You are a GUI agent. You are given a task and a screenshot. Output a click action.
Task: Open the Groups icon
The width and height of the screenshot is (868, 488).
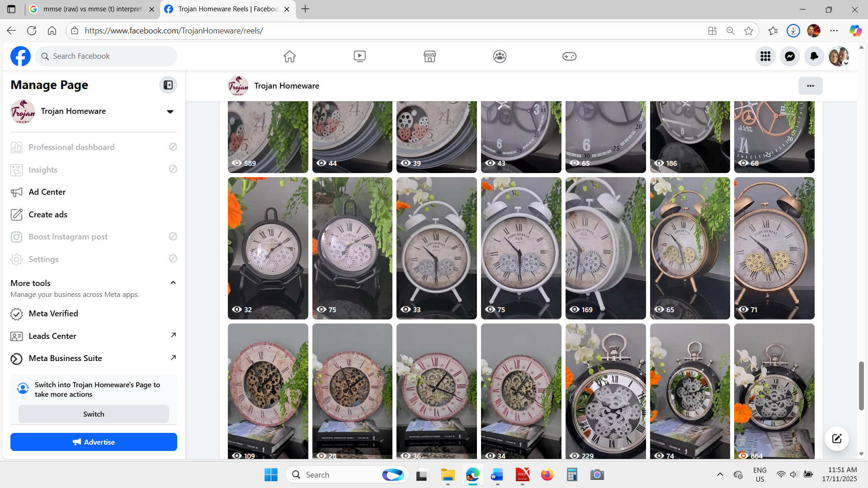[500, 56]
